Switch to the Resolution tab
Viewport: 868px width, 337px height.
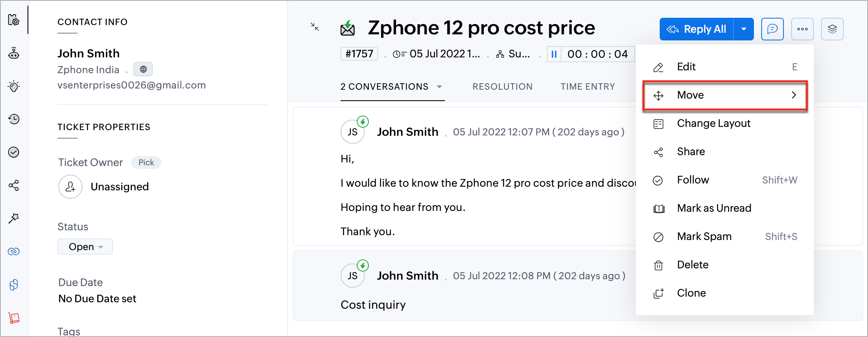502,87
